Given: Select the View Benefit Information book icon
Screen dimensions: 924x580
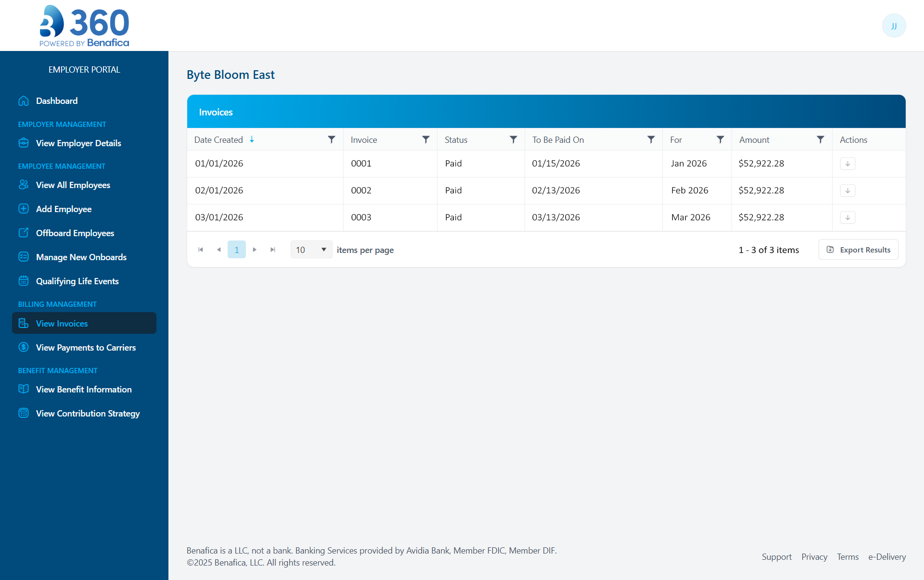Looking at the screenshot, I should (24, 389).
